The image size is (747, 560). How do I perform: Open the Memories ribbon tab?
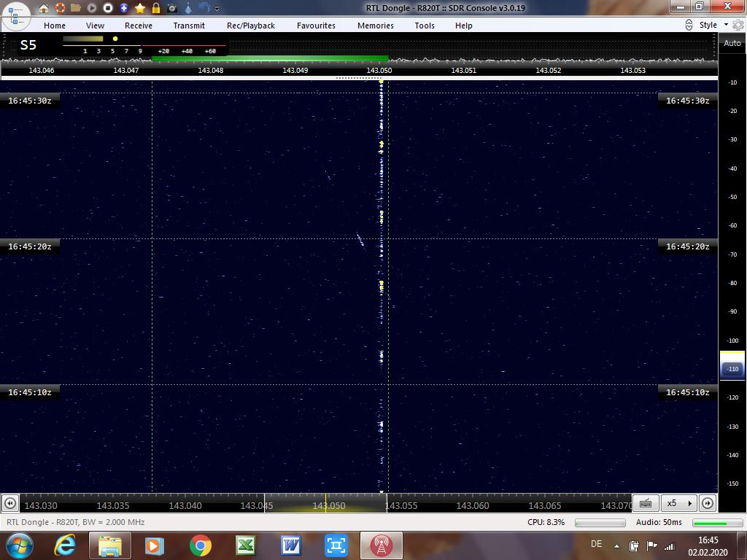376,26
